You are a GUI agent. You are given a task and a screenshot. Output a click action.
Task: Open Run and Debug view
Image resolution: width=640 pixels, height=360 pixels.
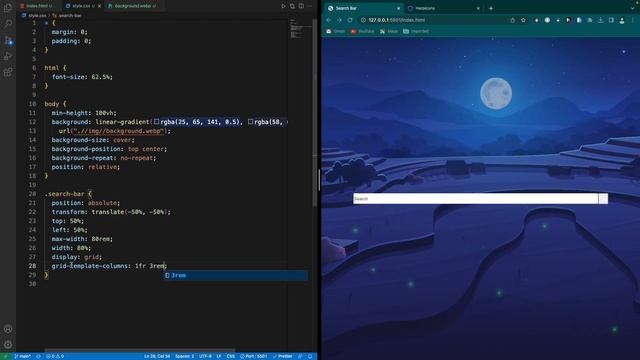coord(8,56)
